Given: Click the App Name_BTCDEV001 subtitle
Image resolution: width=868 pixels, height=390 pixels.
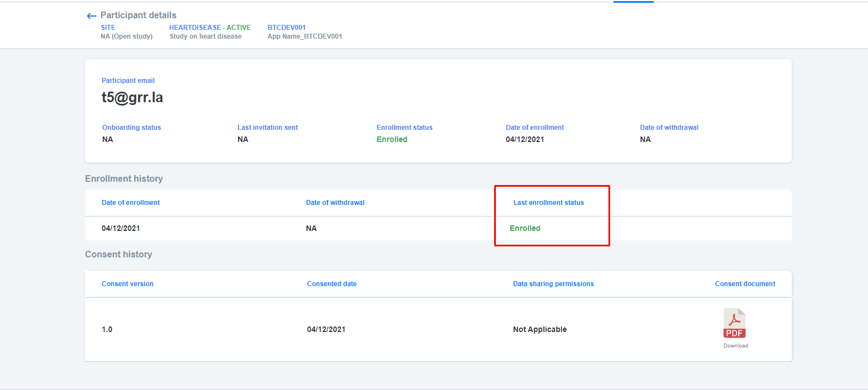Looking at the screenshot, I should (305, 36).
